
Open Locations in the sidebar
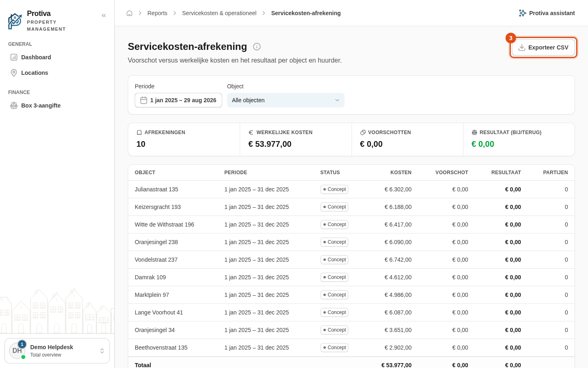57,73
